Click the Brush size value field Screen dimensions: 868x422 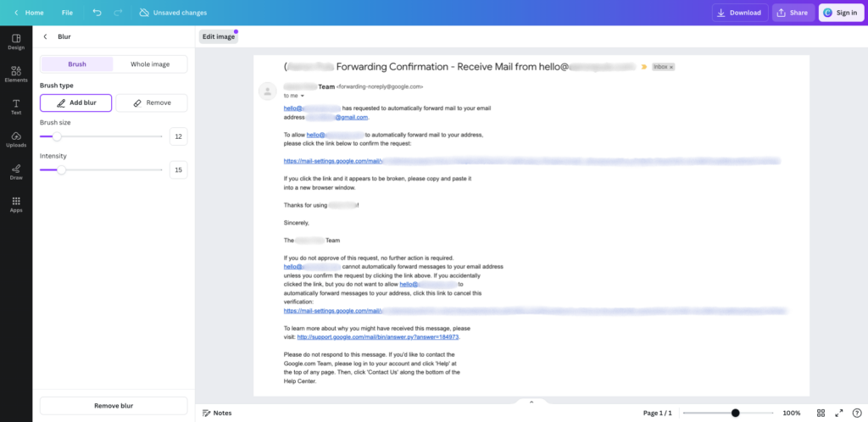[x=178, y=136]
